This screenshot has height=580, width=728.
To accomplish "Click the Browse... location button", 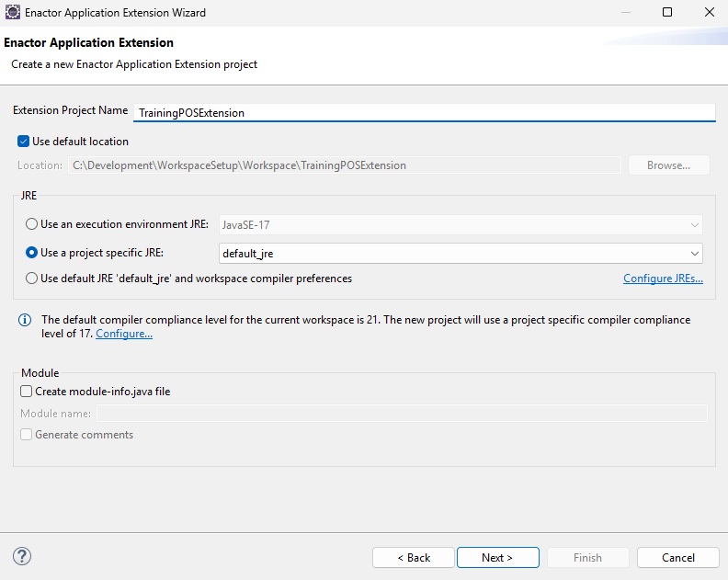I will [x=668, y=165].
